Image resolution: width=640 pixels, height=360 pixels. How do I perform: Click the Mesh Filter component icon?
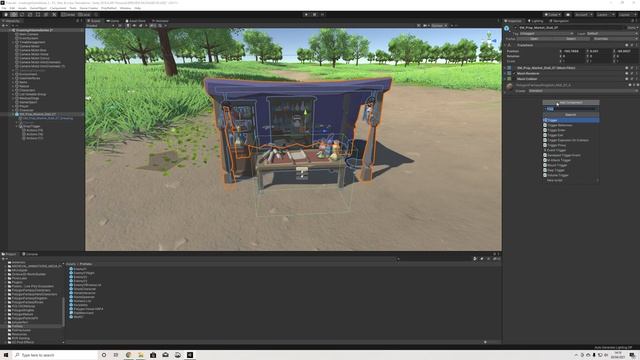click(x=509, y=68)
